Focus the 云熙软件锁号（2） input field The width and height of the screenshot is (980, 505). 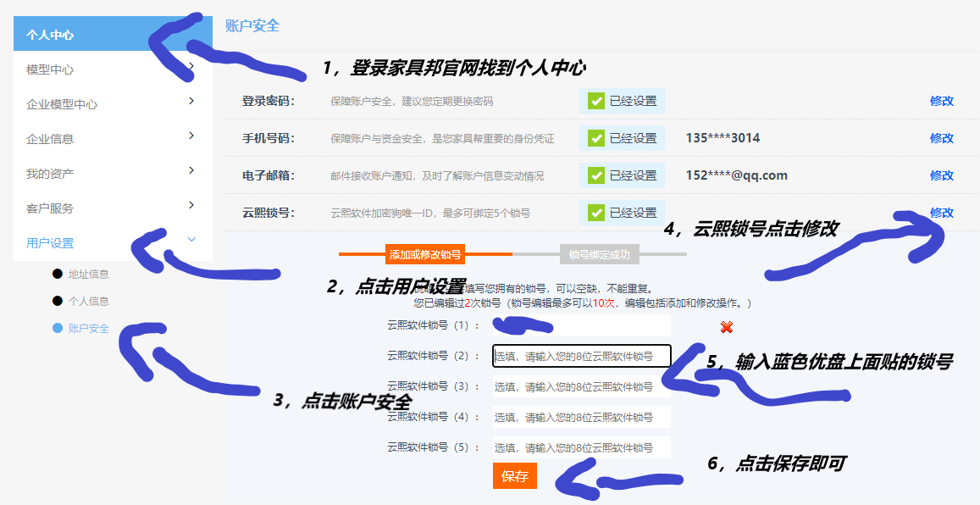point(581,356)
